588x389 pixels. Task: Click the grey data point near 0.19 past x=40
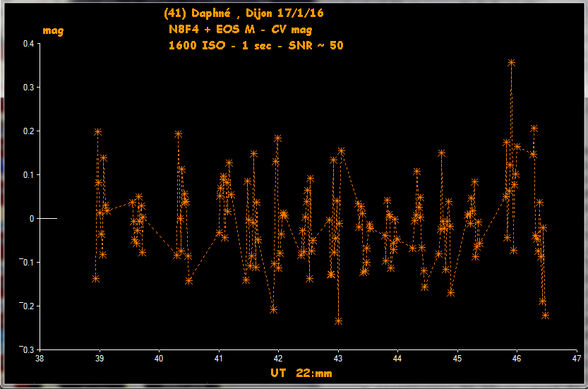pyautogui.click(x=179, y=134)
